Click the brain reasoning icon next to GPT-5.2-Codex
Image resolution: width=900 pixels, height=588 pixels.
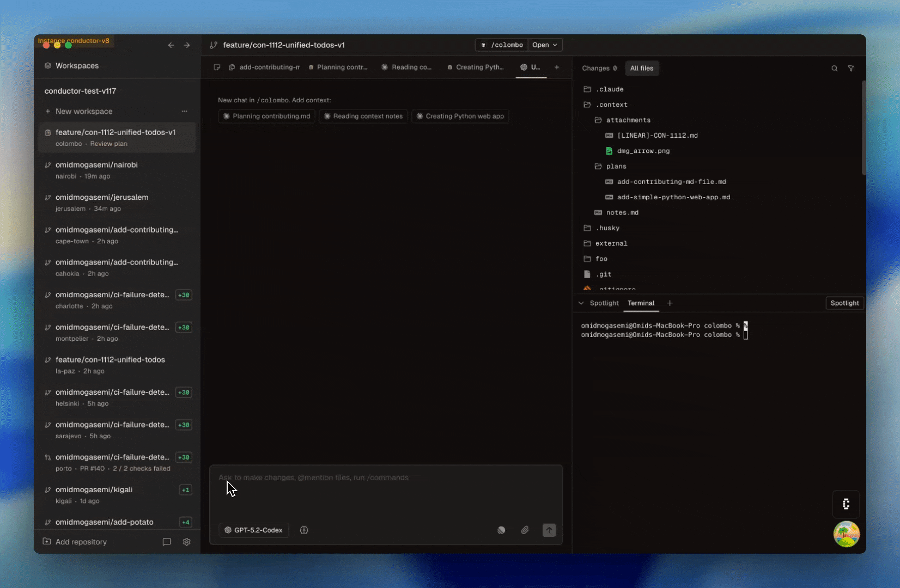pyautogui.click(x=304, y=530)
